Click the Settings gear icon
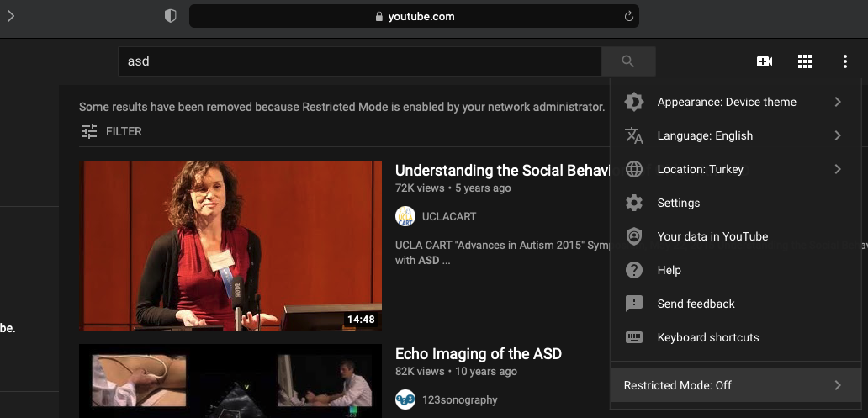 pyautogui.click(x=634, y=203)
